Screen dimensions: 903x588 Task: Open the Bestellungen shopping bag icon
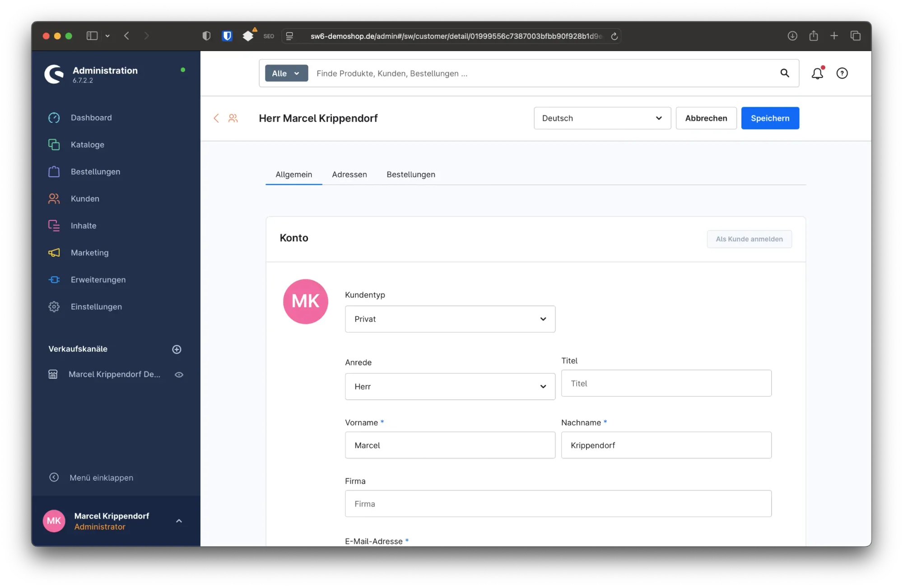54,172
